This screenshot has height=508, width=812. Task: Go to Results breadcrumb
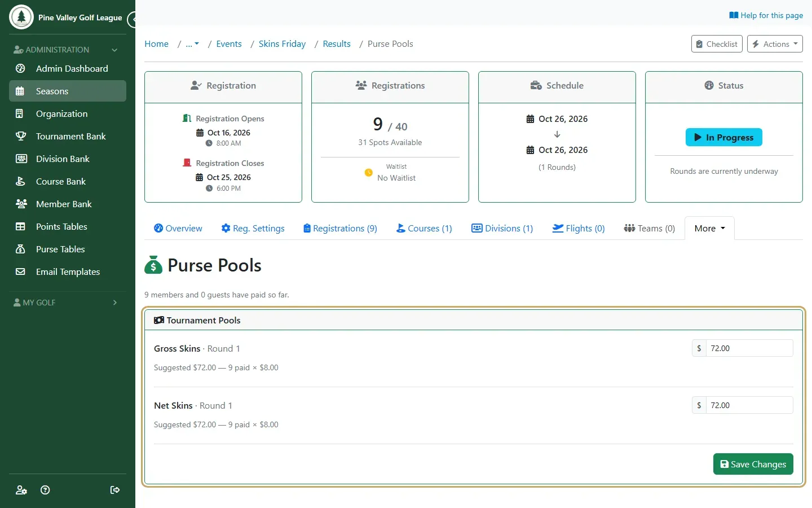[x=337, y=44]
